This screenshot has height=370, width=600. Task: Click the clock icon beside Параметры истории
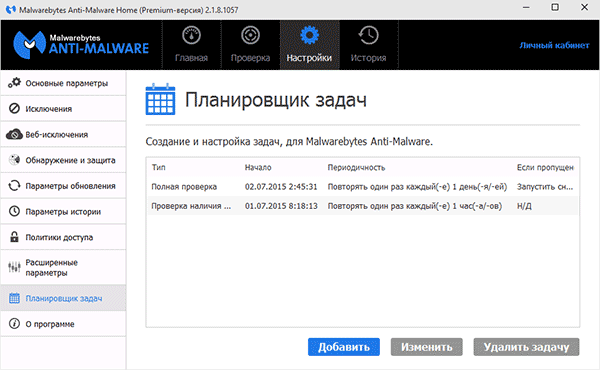(x=14, y=211)
